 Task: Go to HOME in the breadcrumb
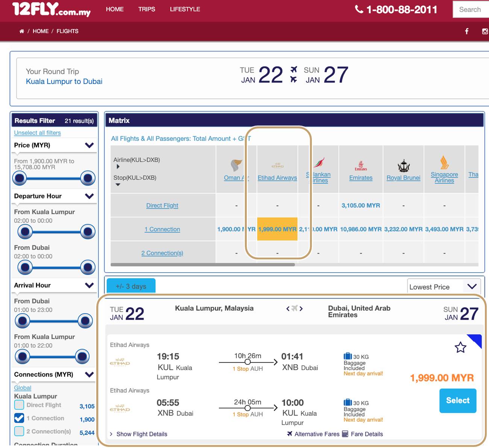click(41, 31)
